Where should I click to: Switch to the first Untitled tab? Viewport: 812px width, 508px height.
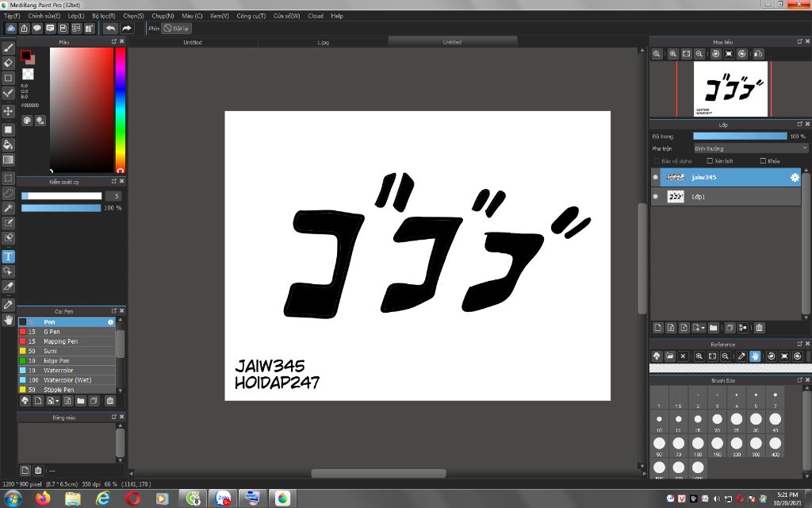(x=193, y=42)
